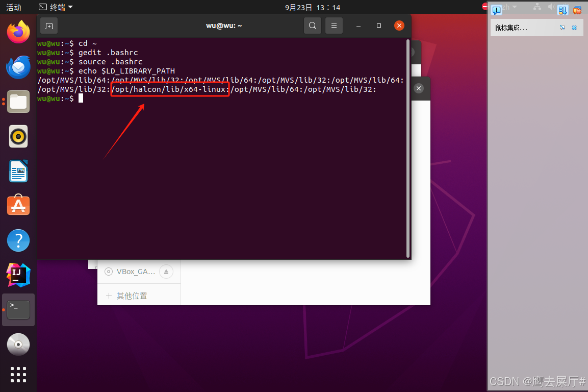
Task: Open the Help icon in the dock
Action: [18, 240]
